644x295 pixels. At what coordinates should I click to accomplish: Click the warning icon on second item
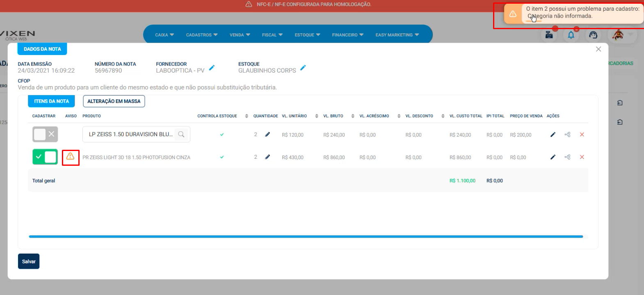(71, 157)
